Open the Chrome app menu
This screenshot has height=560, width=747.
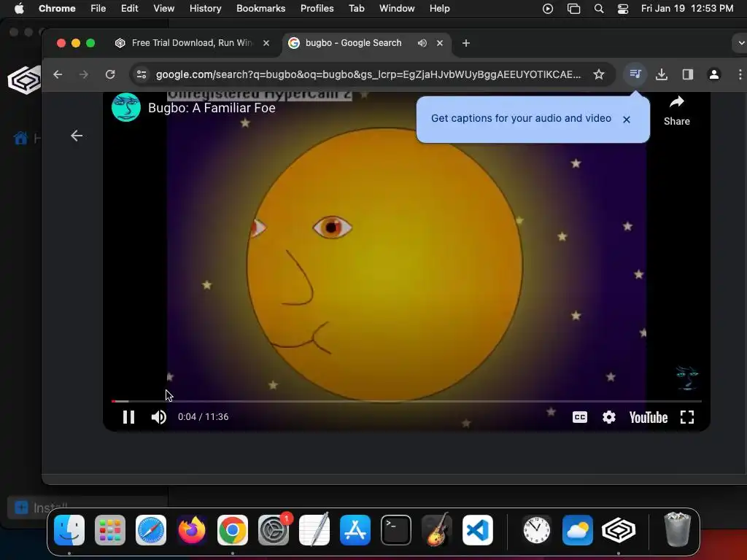[57, 8]
